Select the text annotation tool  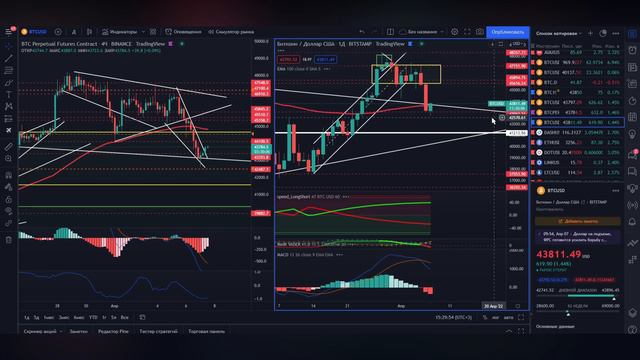pos(9,95)
